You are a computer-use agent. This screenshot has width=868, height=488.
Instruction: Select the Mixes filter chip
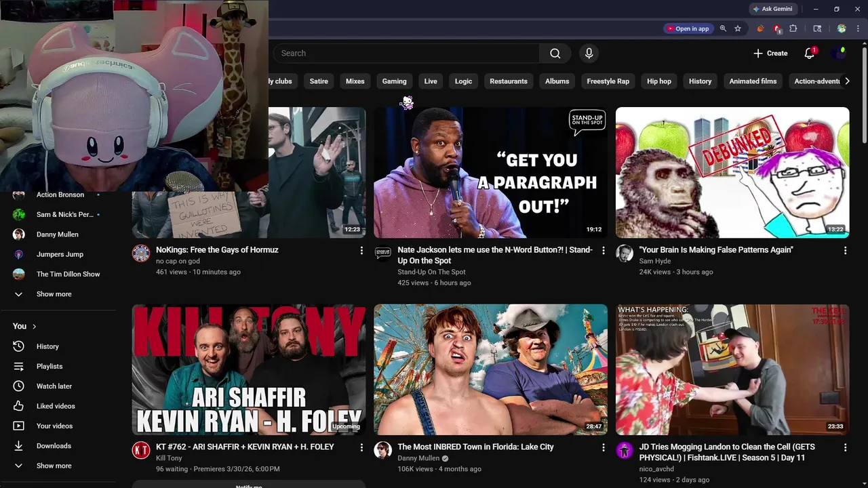tap(355, 81)
